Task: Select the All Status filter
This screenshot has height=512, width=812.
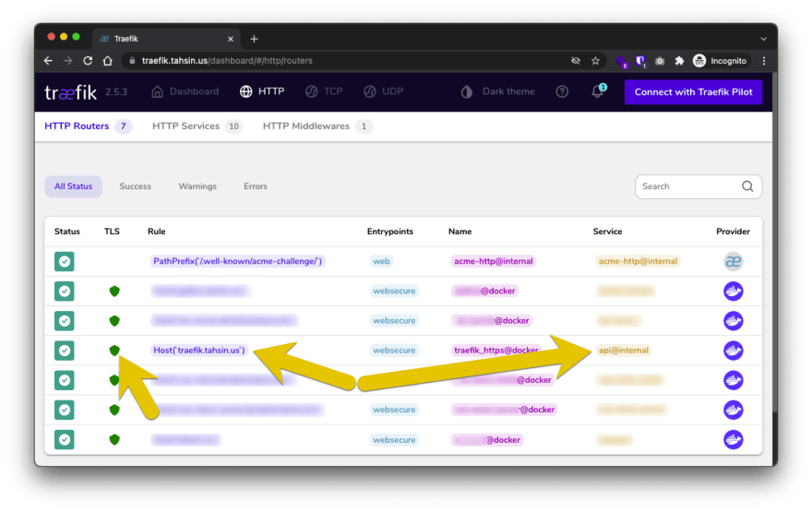Action: 74,186
